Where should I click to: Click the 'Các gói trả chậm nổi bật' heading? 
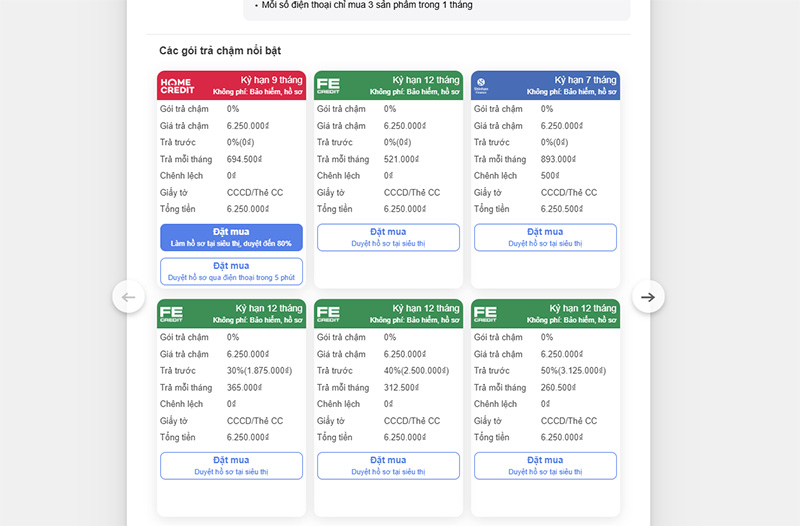(220, 51)
